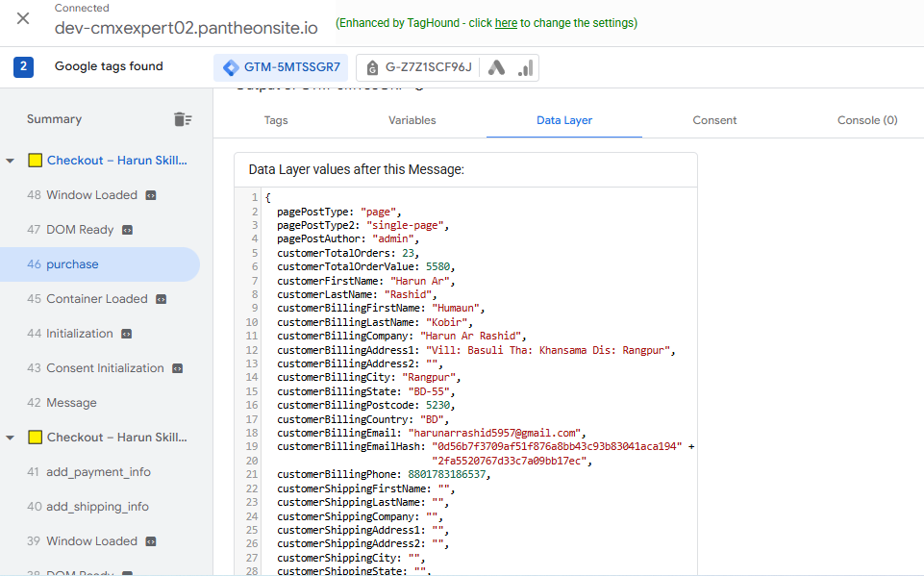Click the Analytics bar chart icon
Screen dimensions: 924x576
pos(526,68)
